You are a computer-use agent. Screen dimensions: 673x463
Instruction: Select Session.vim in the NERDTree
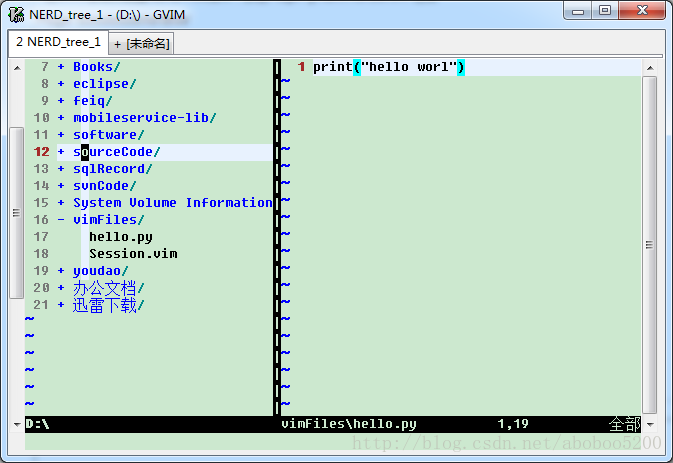coord(133,254)
